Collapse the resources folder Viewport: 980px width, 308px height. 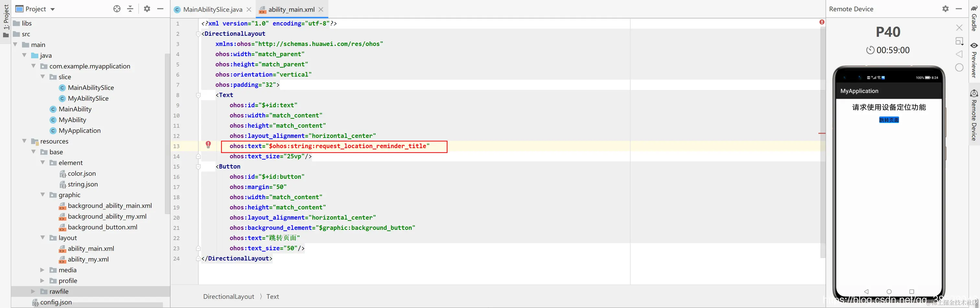coord(24,141)
